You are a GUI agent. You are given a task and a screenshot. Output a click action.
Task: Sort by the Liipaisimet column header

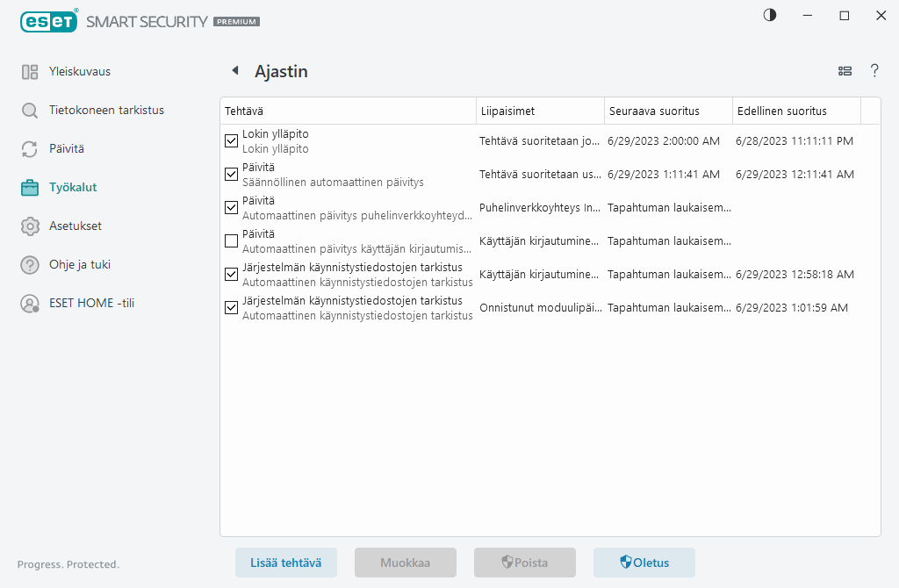coord(539,111)
